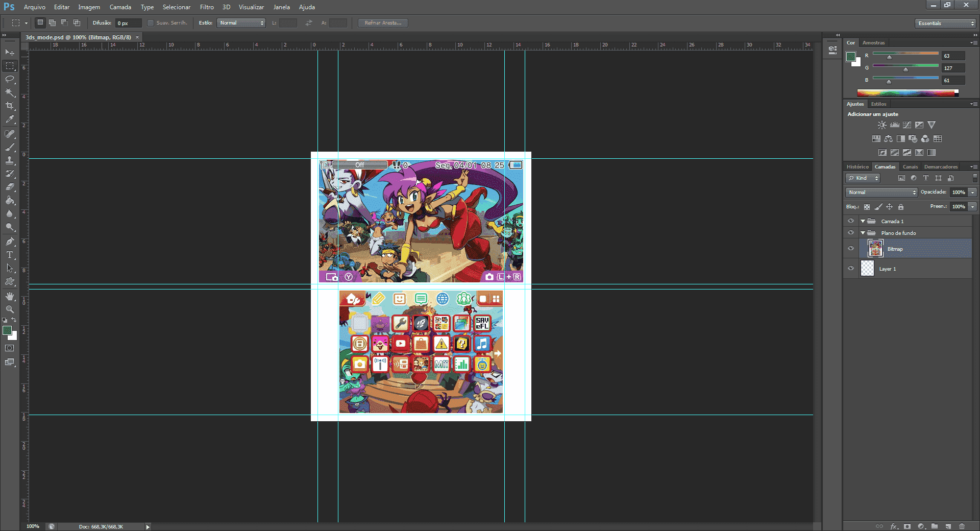Hide Layer 1 visibility
Image resolution: width=980 pixels, height=531 pixels.
851,269
